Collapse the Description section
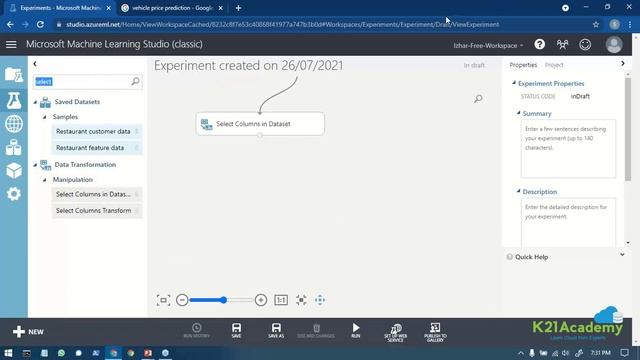 click(518, 191)
